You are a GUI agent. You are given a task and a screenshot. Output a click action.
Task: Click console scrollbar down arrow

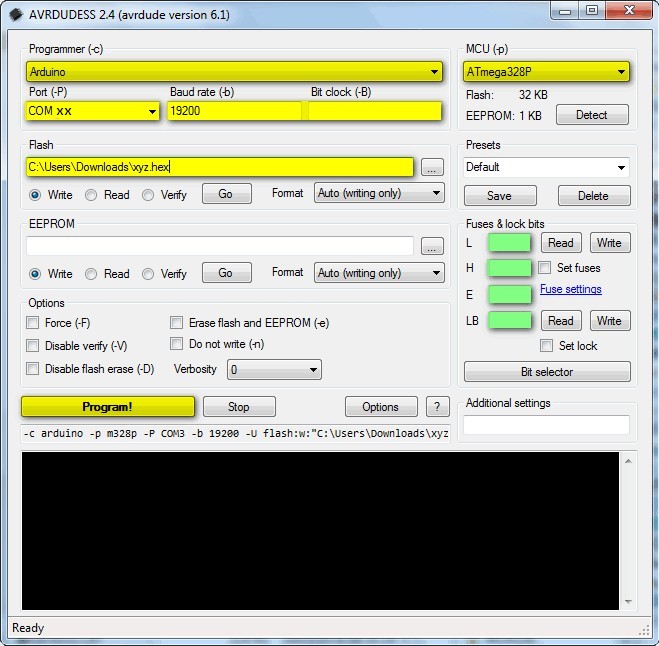pos(628,602)
